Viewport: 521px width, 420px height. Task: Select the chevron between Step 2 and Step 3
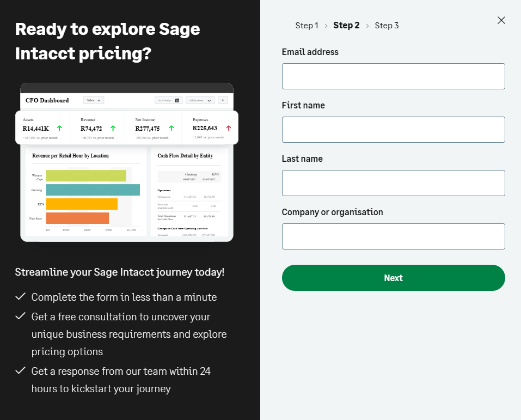367,26
